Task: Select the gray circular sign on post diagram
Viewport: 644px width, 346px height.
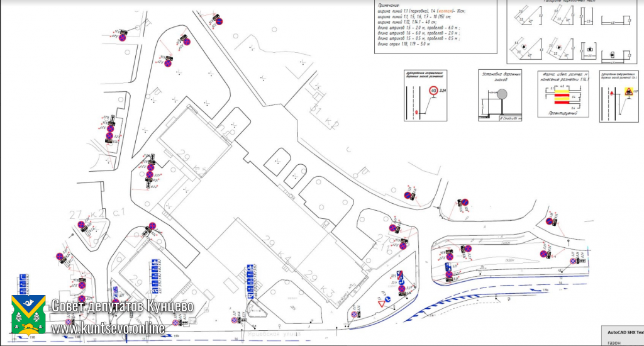Action: click(501, 94)
